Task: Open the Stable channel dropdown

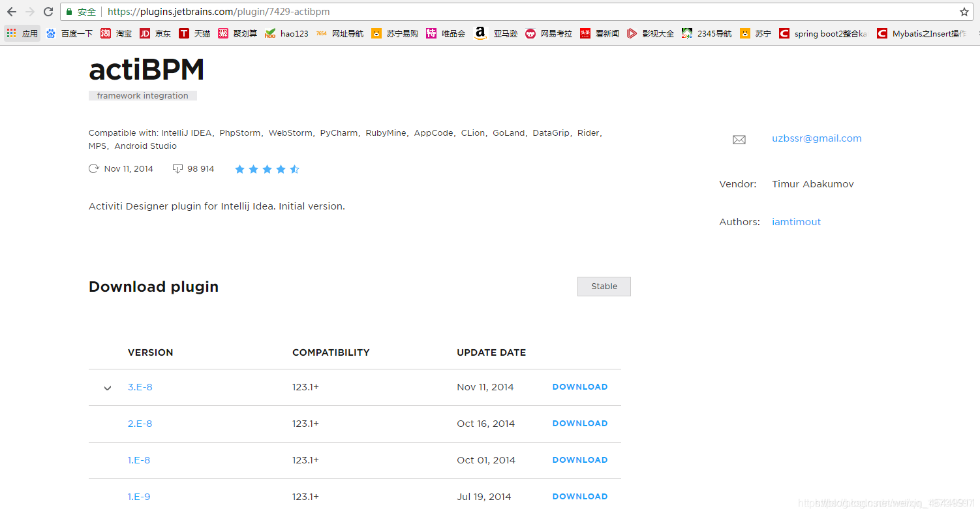Action: click(604, 287)
